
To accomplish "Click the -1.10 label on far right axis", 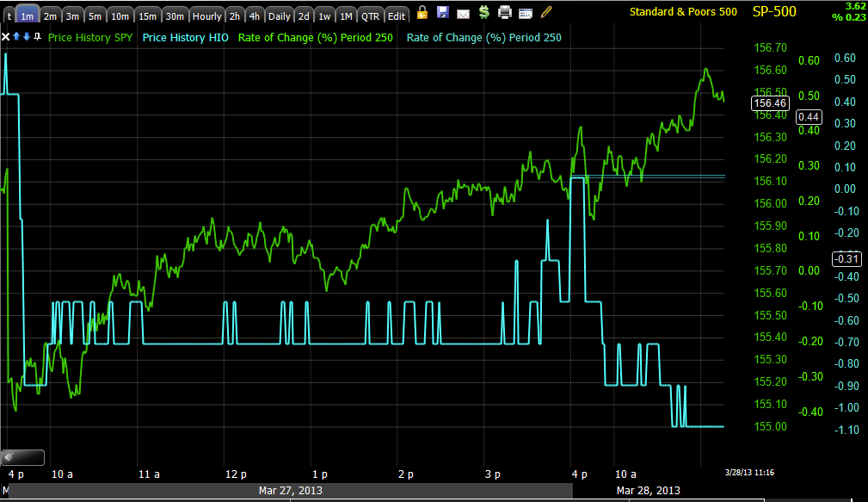I will [846, 430].
